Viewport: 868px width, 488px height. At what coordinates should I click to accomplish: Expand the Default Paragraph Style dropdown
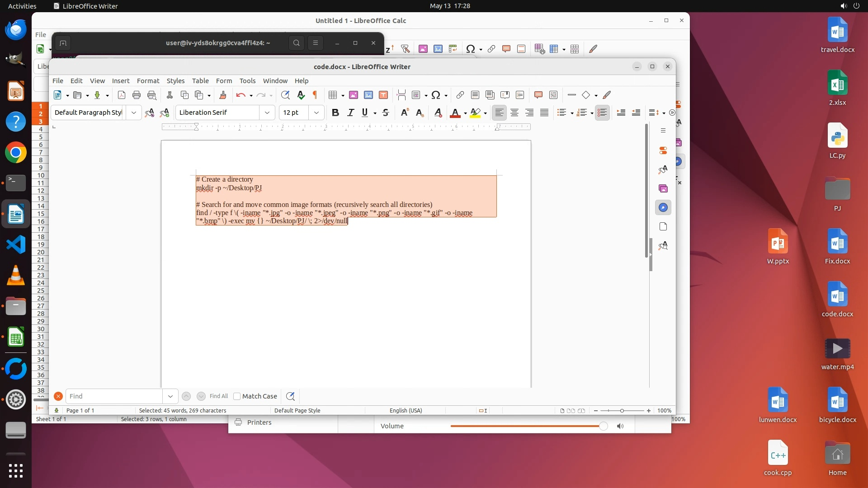click(x=134, y=113)
